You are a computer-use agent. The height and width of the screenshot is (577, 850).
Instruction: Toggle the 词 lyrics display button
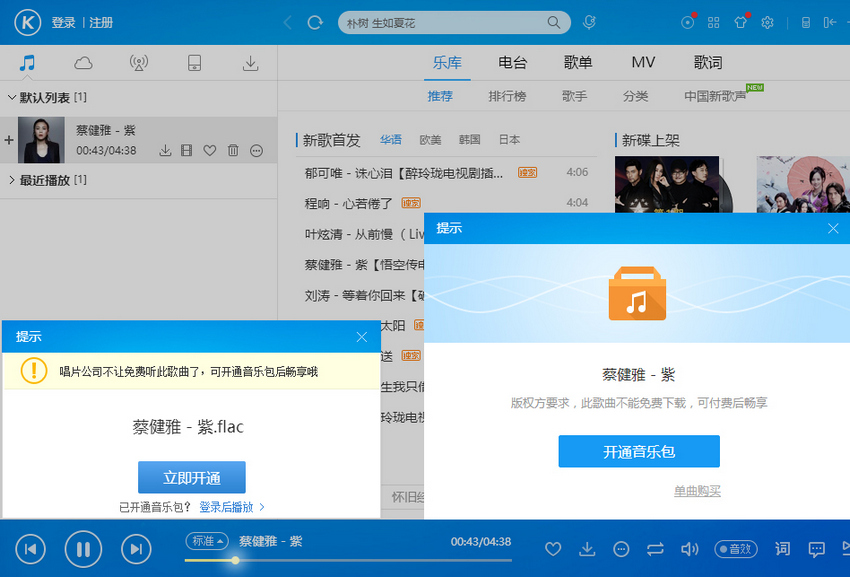pyautogui.click(x=781, y=549)
